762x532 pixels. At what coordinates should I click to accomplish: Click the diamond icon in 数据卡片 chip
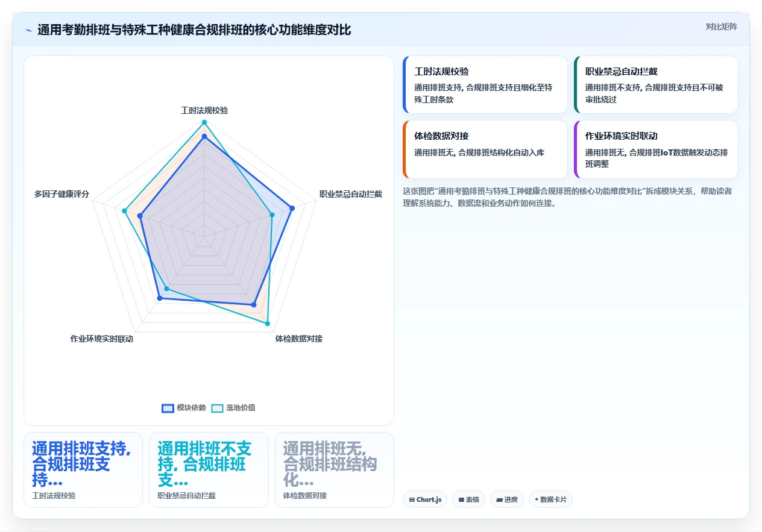[537, 499]
